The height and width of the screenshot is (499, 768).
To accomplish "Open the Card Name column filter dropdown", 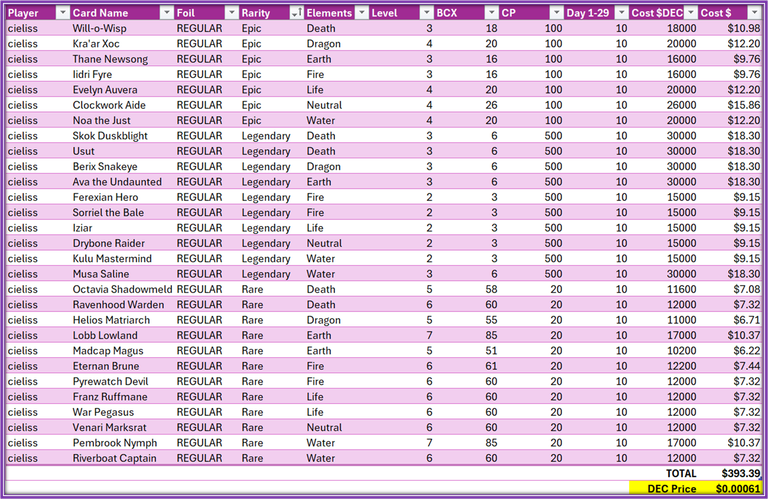I will point(167,13).
